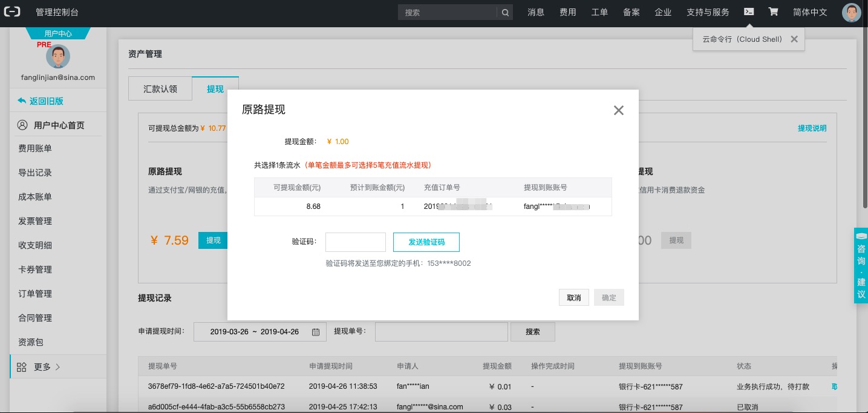This screenshot has height=413, width=868.
Task: Open 费用账单 in sidebar
Action: pyautogui.click(x=35, y=148)
